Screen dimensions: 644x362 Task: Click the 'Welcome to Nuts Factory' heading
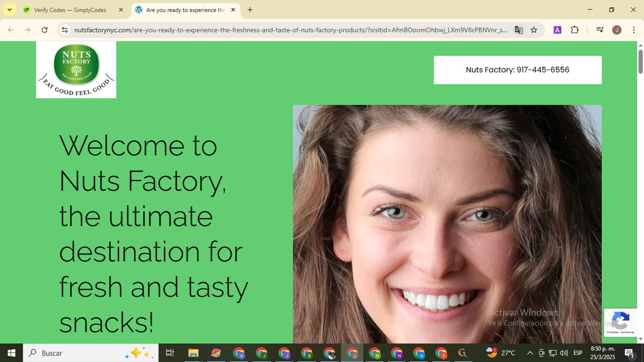click(x=154, y=234)
